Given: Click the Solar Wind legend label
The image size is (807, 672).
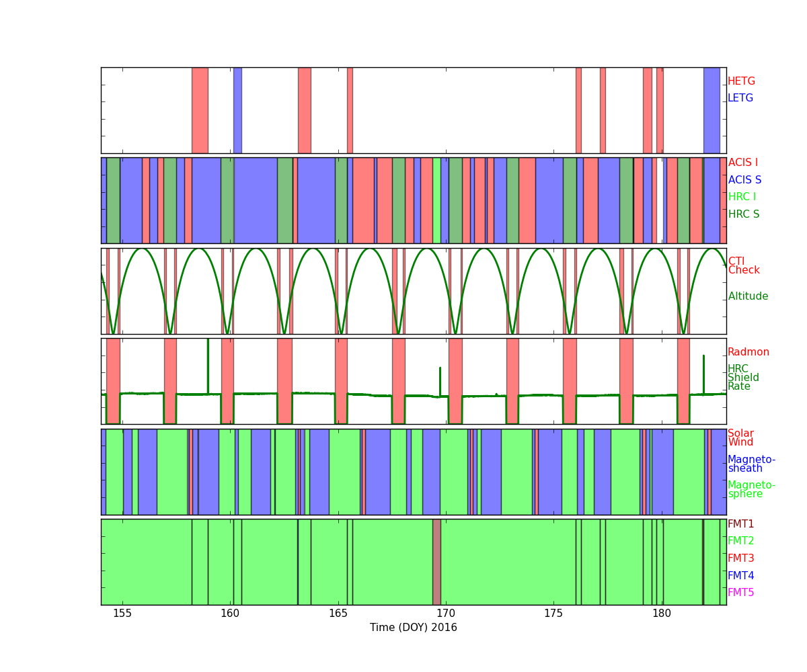Looking at the screenshot, I should coord(740,438).
